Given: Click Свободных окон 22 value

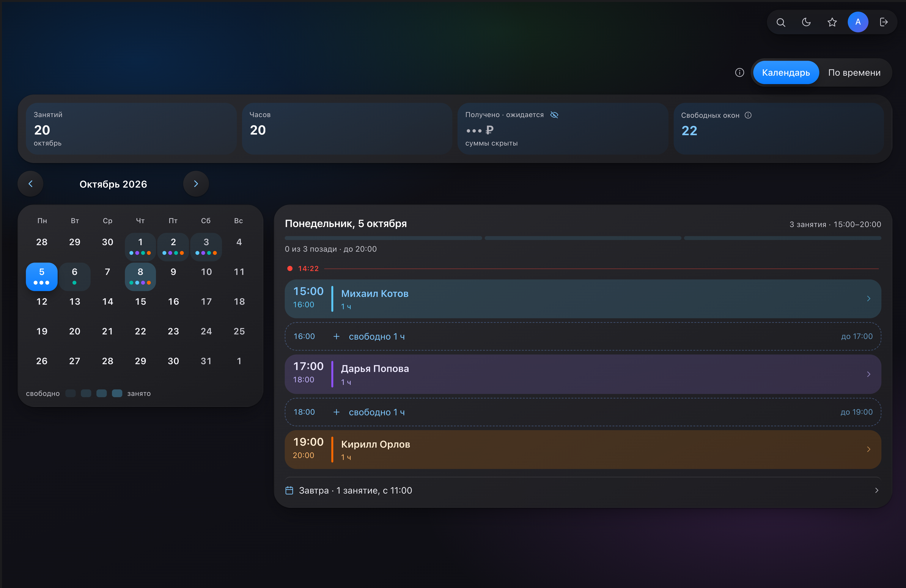Looking at the screenshot, I should point(689,131).
